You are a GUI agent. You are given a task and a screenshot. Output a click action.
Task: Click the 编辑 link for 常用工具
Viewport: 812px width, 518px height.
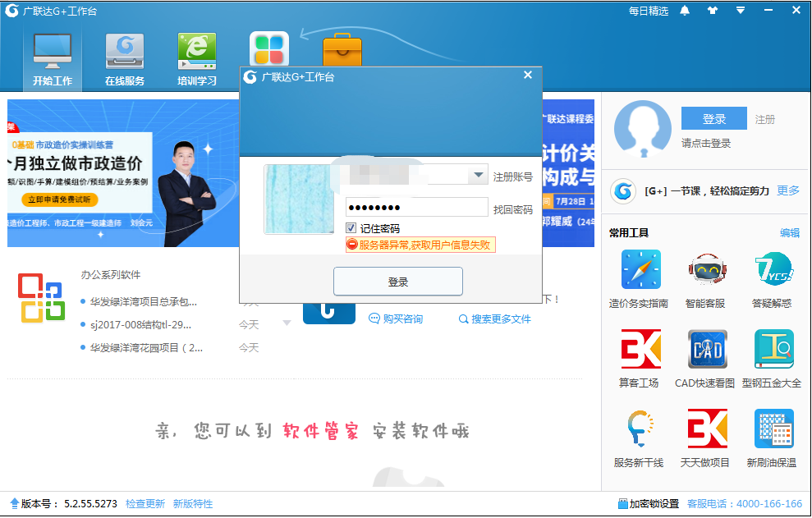tap(790, 233)
